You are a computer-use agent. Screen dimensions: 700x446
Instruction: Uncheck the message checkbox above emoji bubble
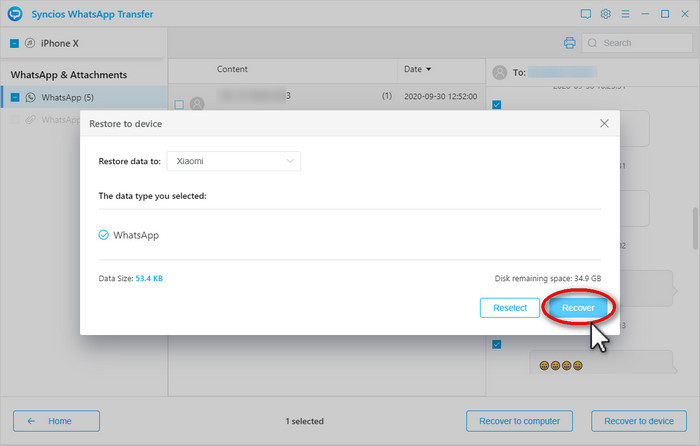click(x=496, y=344)
